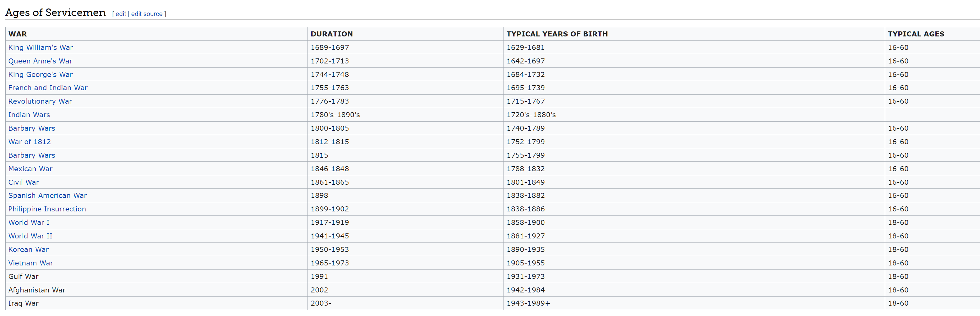Select the 'Iraq War' row text
This screenshot has width=980, height=316.
point(23,303)
